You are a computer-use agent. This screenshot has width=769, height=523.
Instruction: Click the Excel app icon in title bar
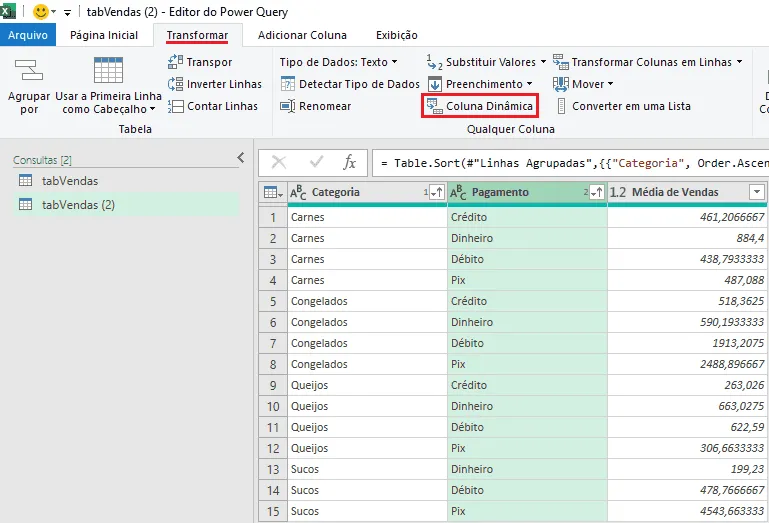[x=7, y=11]
